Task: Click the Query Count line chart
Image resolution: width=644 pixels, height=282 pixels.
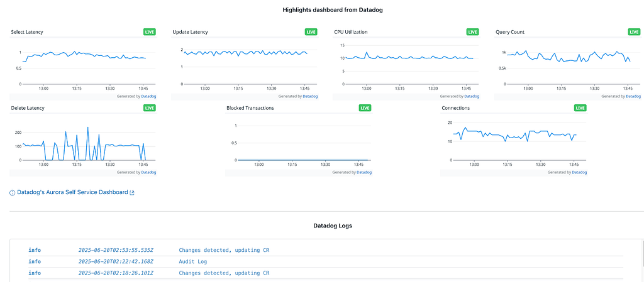Action: point(568,65)
